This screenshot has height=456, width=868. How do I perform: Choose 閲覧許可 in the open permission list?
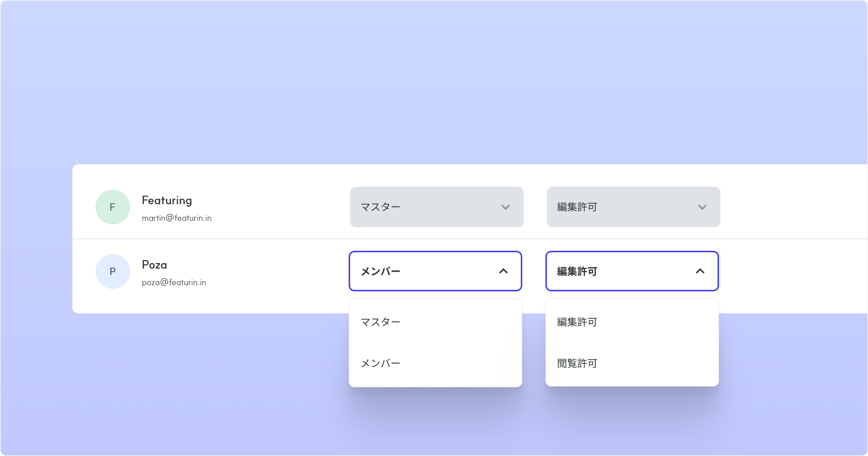coord(577,363)
